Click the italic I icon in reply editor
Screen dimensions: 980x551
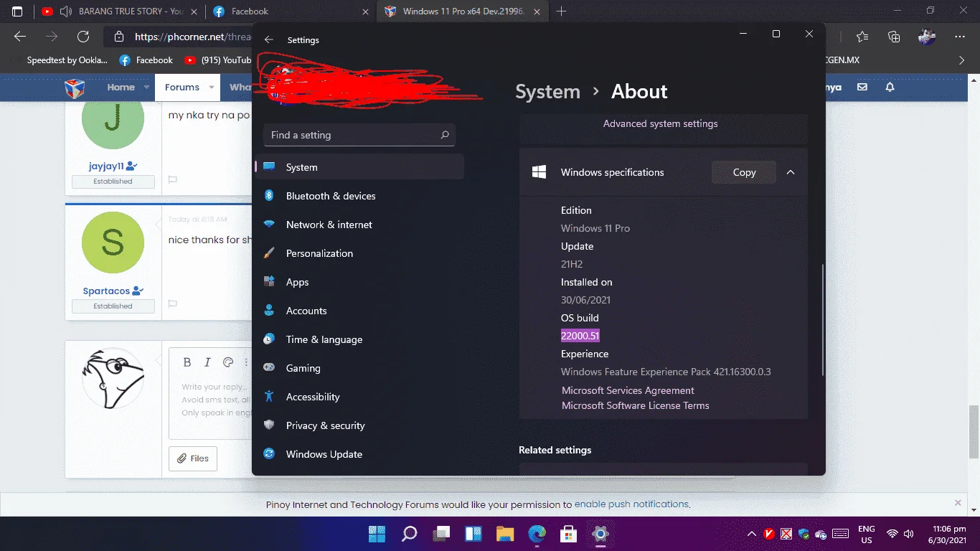click(208, 362)
